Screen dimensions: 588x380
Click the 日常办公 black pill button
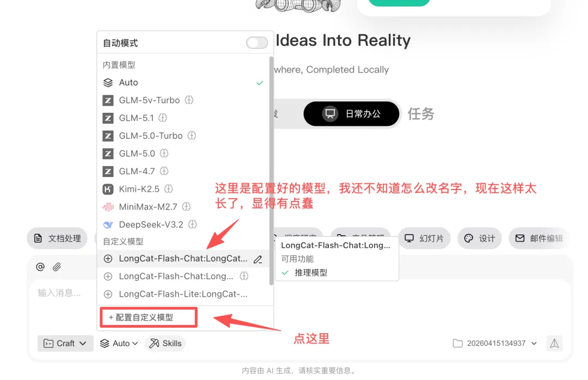[x=351, y=114]
